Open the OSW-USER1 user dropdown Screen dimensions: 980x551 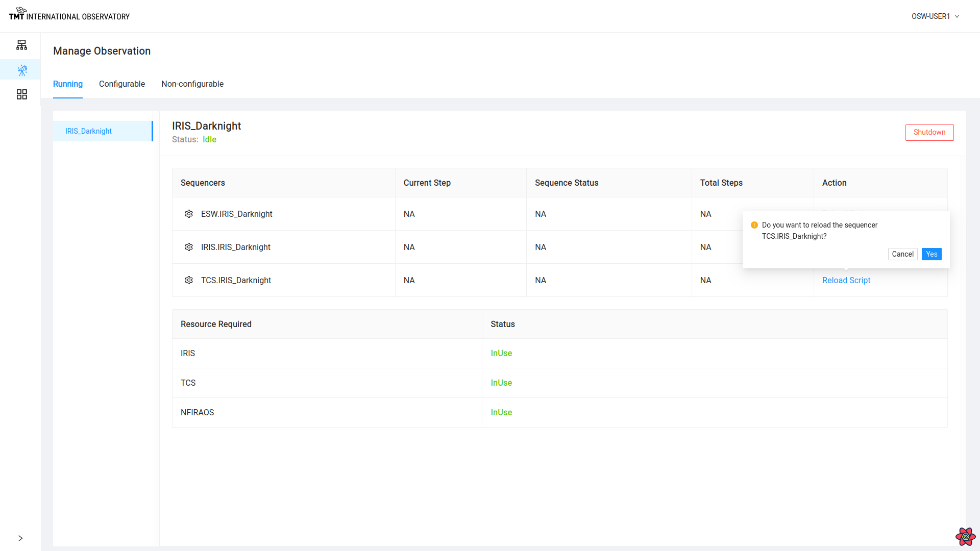tap(935, 16)
